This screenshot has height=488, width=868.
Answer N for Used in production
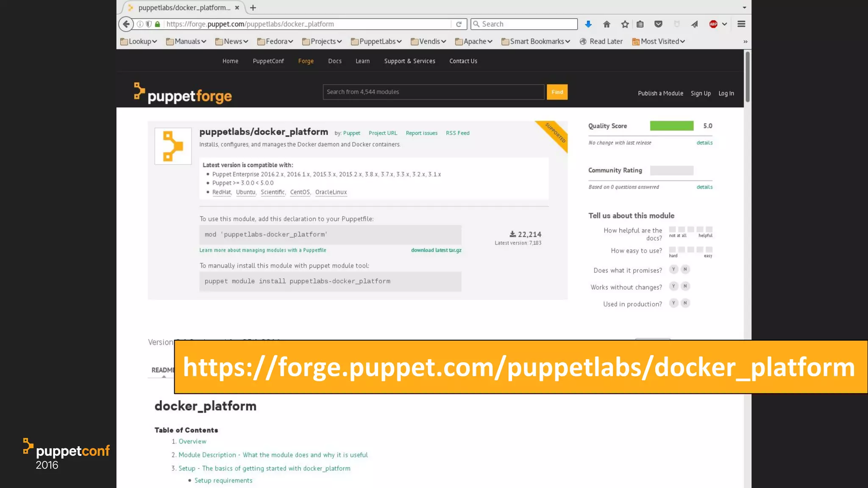(x=685, y=303)
